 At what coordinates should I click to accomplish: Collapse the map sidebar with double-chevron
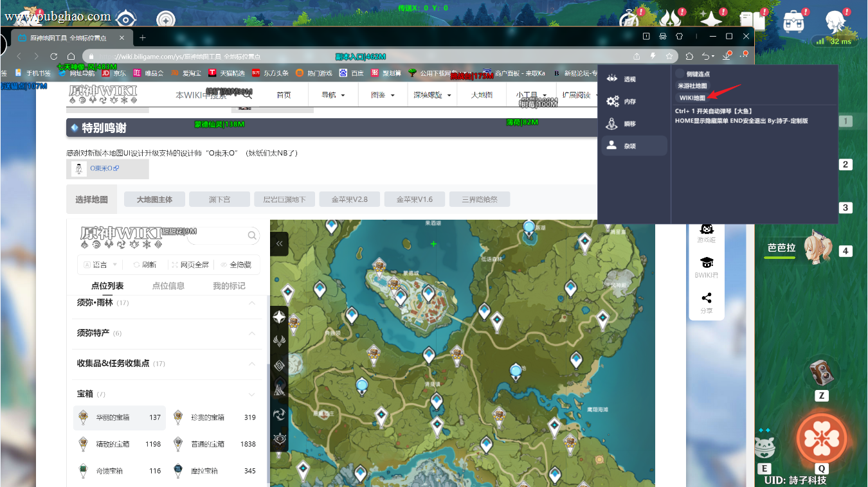pyautogui.click(x=279, y=244)
